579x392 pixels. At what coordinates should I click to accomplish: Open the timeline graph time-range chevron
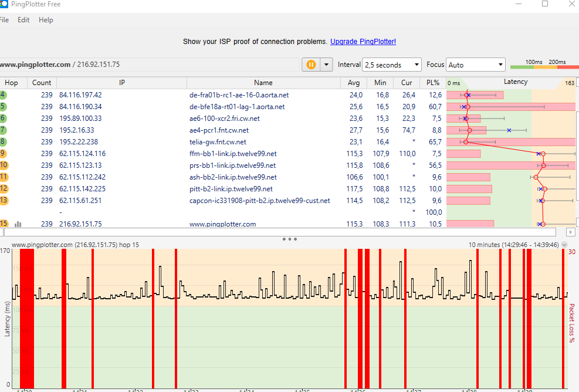tap(564, 245)
